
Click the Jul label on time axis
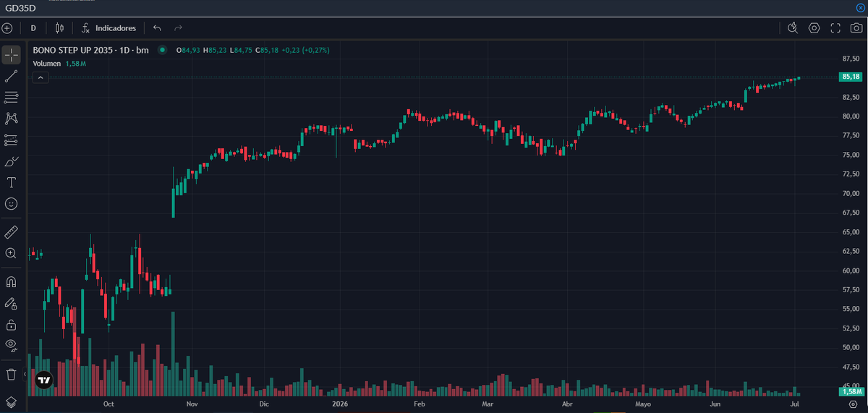pyautogui.click(x=796, y=405)
